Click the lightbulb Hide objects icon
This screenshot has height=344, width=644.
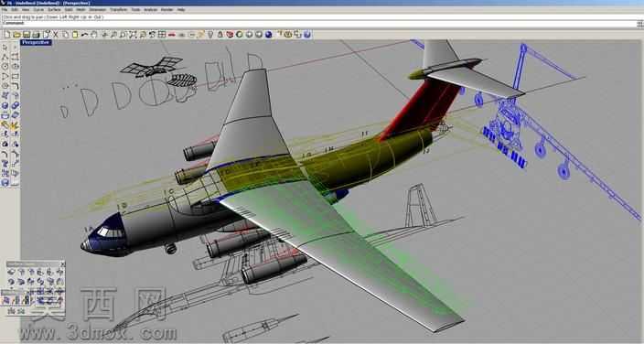(209, 35)
